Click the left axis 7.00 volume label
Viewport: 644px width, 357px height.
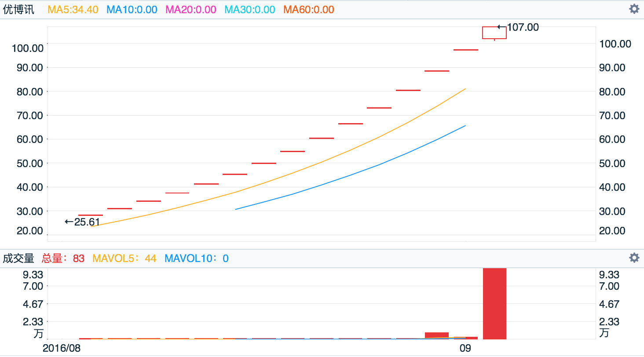[33, 286]
